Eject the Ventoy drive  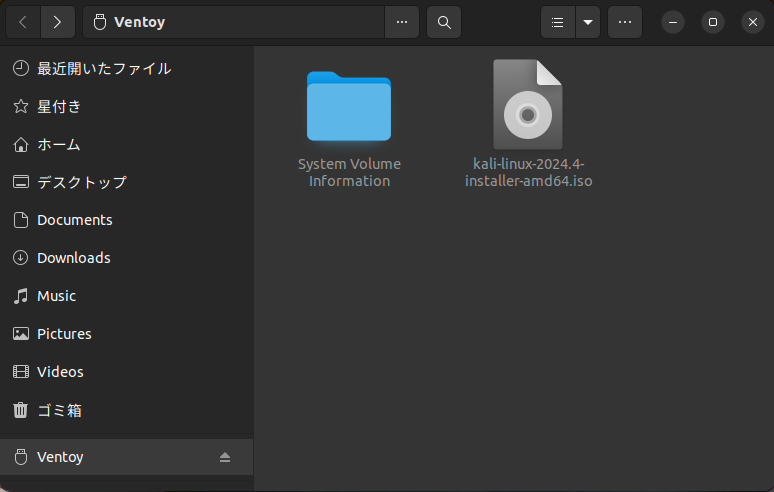coord(225,457)
